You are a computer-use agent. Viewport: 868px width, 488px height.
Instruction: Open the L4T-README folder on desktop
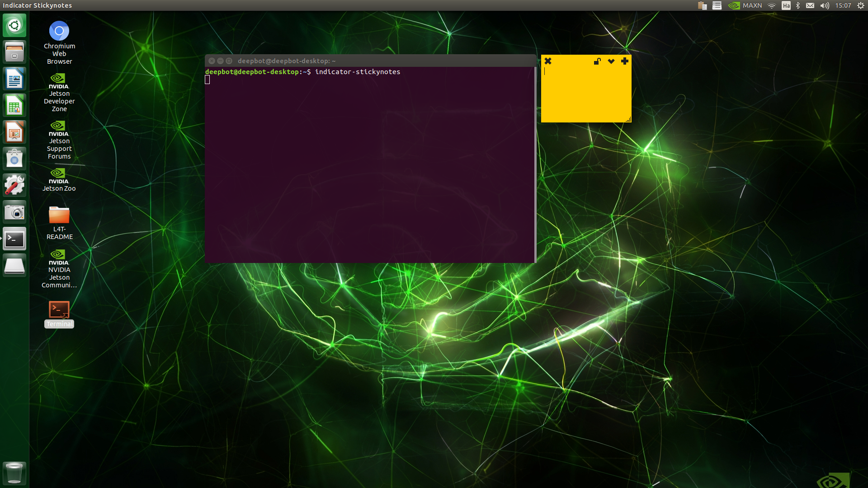[59, 216]
